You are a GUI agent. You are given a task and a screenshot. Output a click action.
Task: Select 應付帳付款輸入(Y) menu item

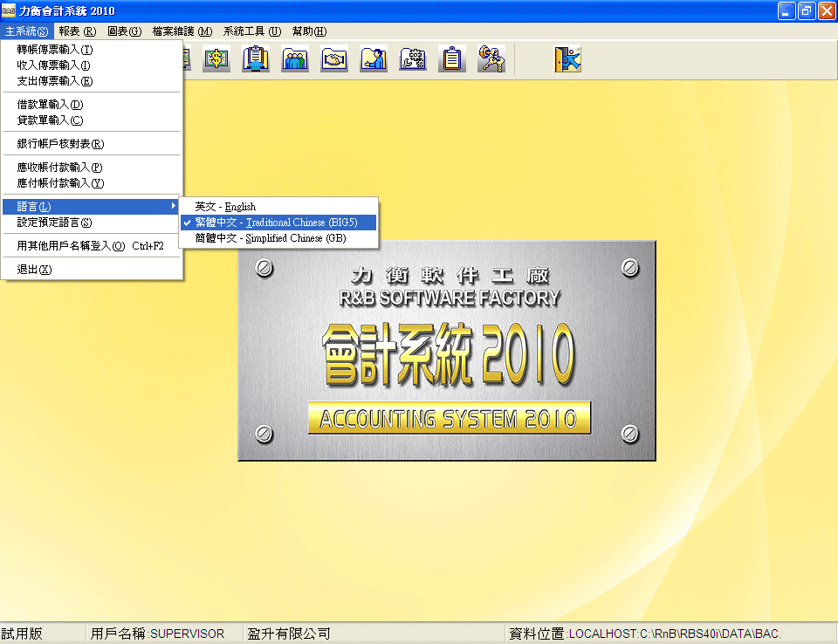(x=92, y=183)
